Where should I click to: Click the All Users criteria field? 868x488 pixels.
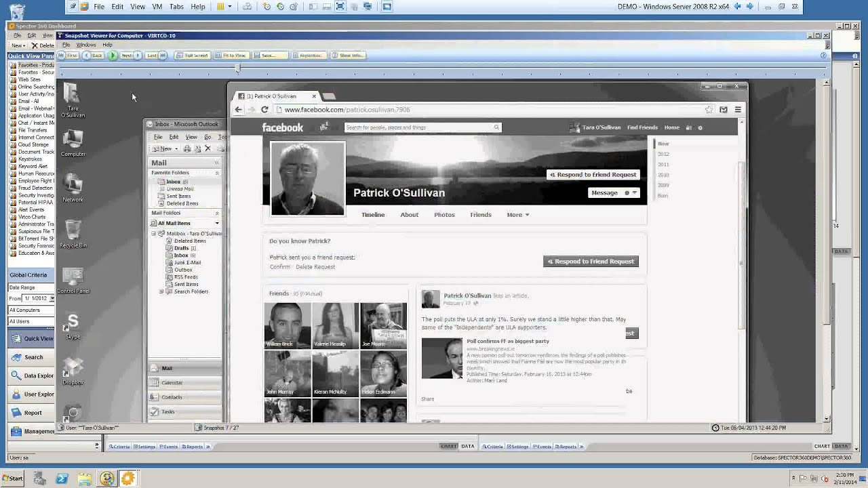[x=31, y=321]
